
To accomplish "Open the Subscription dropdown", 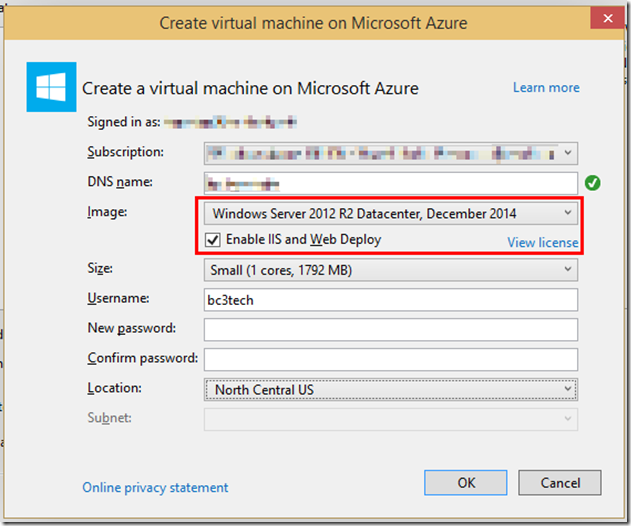I will (x=391, y=153).
